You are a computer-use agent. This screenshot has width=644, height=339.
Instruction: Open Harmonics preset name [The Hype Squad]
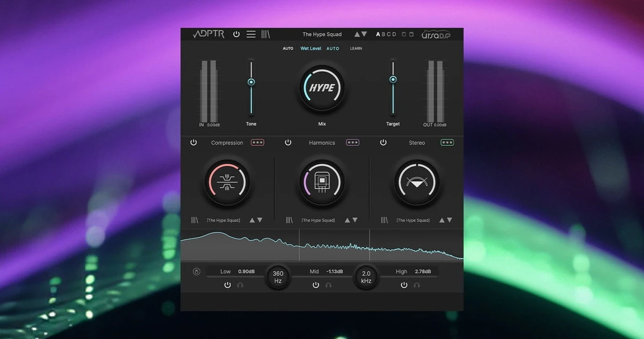[318, 220]
